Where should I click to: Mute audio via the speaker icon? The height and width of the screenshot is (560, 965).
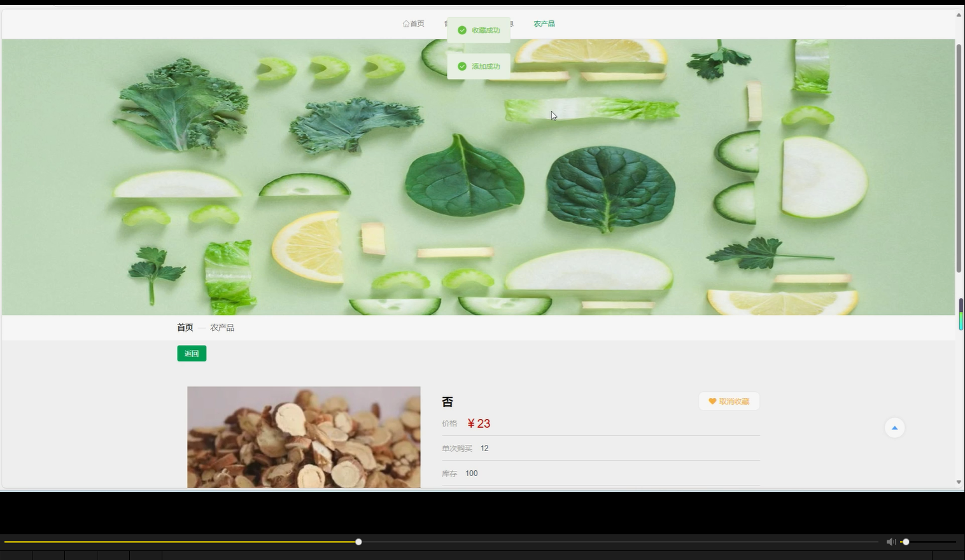891,542
